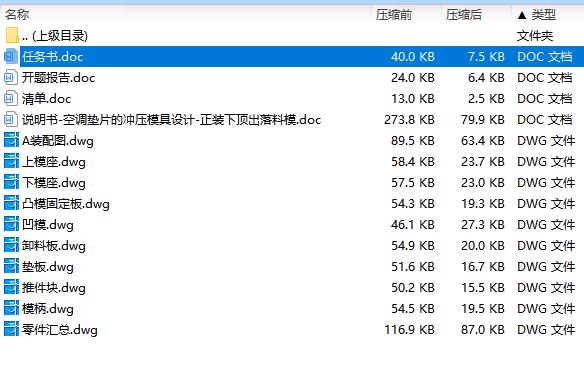Select the file name 零件汇总.dwg

click(x=60, y=330)
